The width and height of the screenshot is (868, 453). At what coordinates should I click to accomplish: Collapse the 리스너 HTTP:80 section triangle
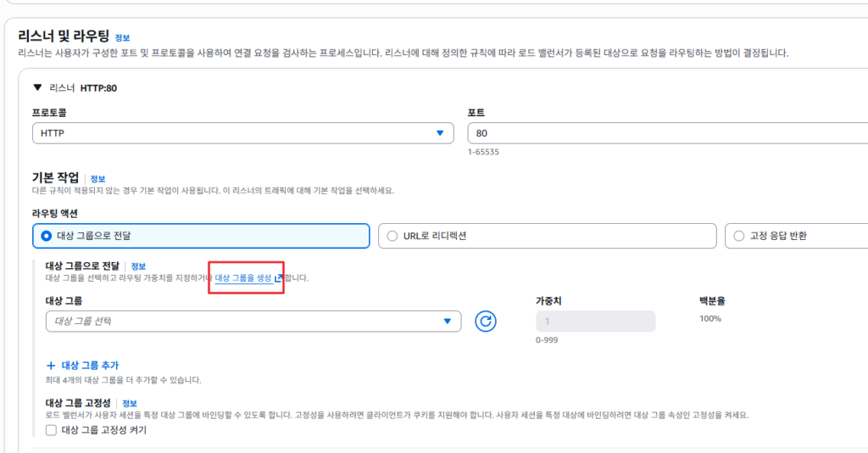(37, 87)
